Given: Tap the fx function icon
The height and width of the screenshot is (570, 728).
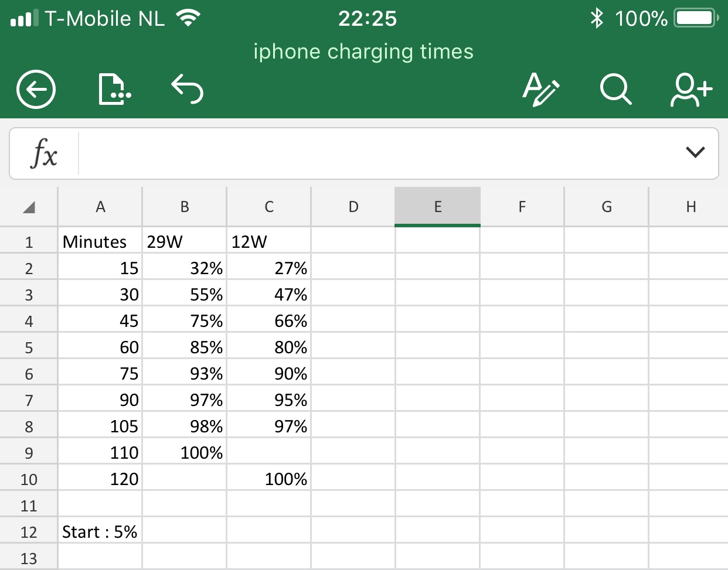Looking at the screenshot, I should [44, 153].
